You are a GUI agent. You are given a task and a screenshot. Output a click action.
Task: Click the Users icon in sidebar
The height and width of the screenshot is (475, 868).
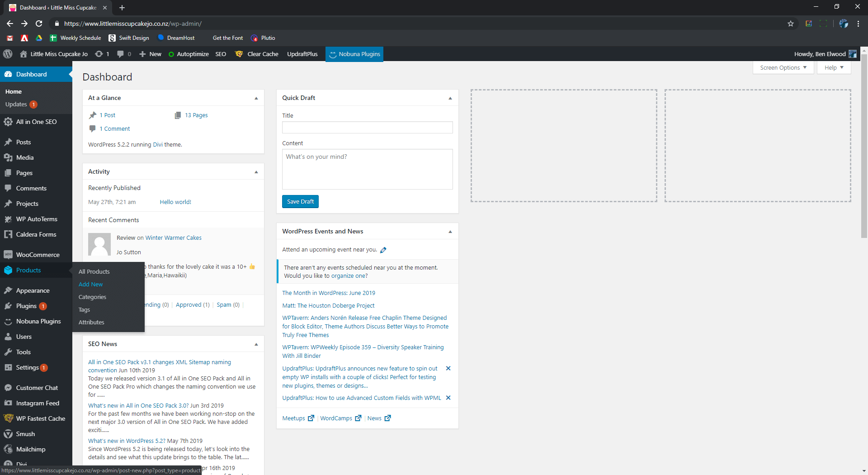pos(8,337)
